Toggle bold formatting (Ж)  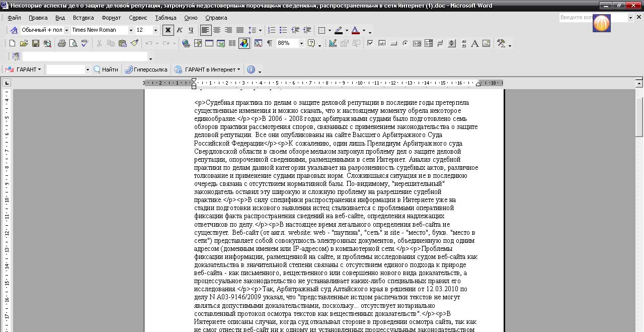tap(168, 30)
